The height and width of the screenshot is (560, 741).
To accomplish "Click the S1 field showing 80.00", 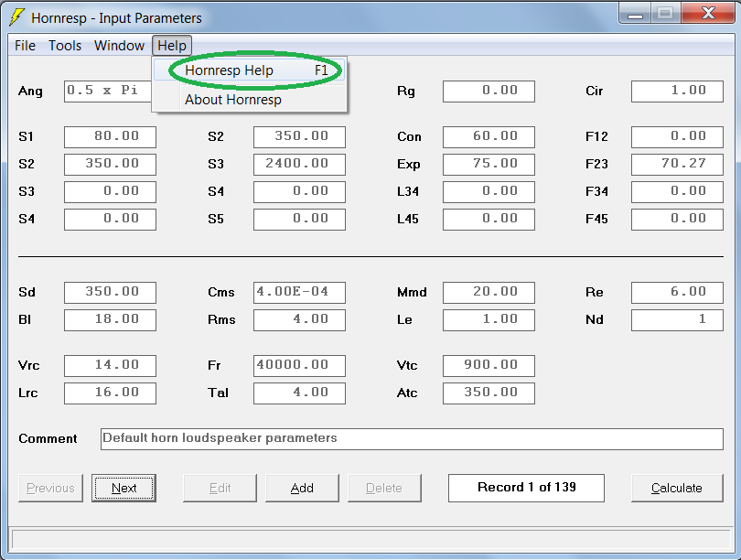I will point(110,137).
